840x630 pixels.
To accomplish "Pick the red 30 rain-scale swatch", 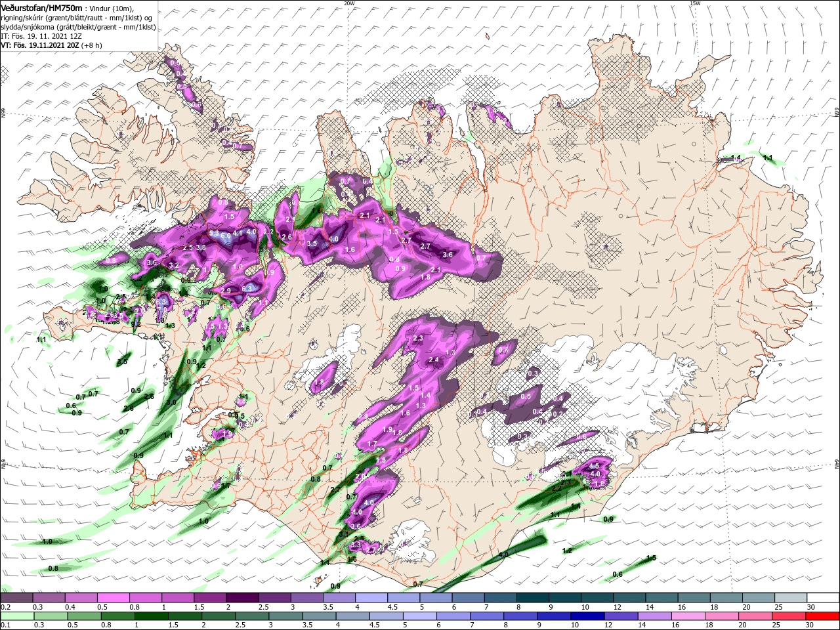I will [x=822, y=617].
